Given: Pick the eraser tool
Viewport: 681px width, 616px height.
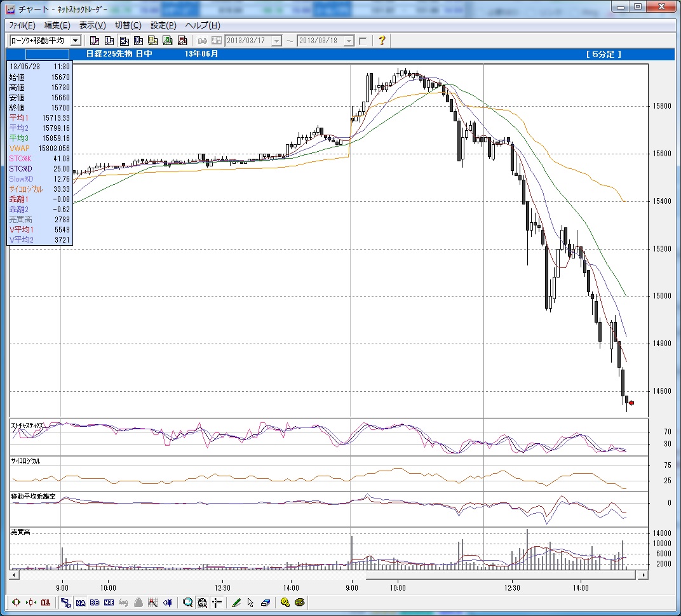Looking at the screenshot, I should tap(266, 602).
